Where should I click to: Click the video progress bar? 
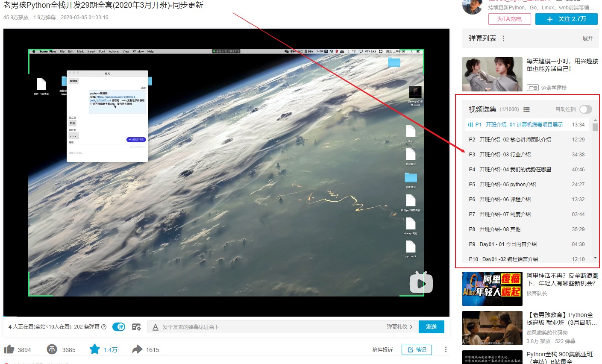click(x=226, y=317)
